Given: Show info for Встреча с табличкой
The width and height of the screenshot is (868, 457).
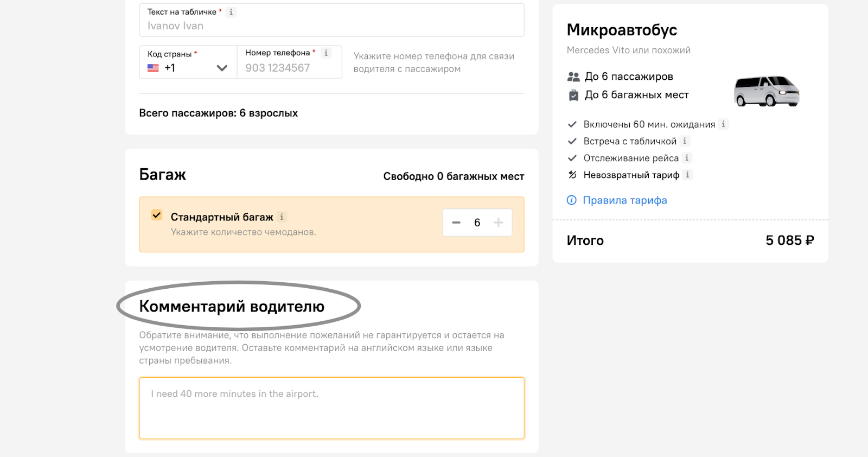Looking at the screenshot, I should pyautogui.click(x=685, y=141).
